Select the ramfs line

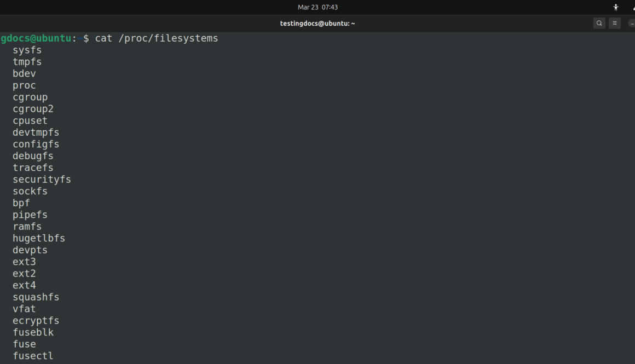(27, 226)
